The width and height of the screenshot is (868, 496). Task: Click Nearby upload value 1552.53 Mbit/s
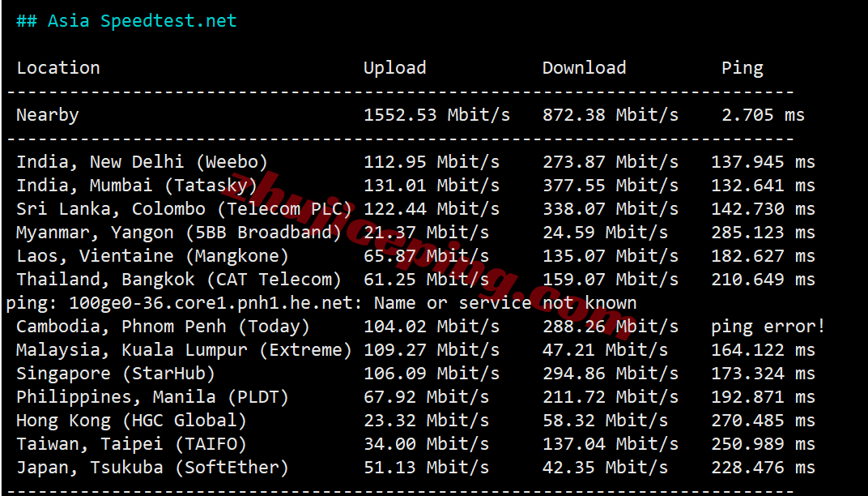(x=436, y=115)
